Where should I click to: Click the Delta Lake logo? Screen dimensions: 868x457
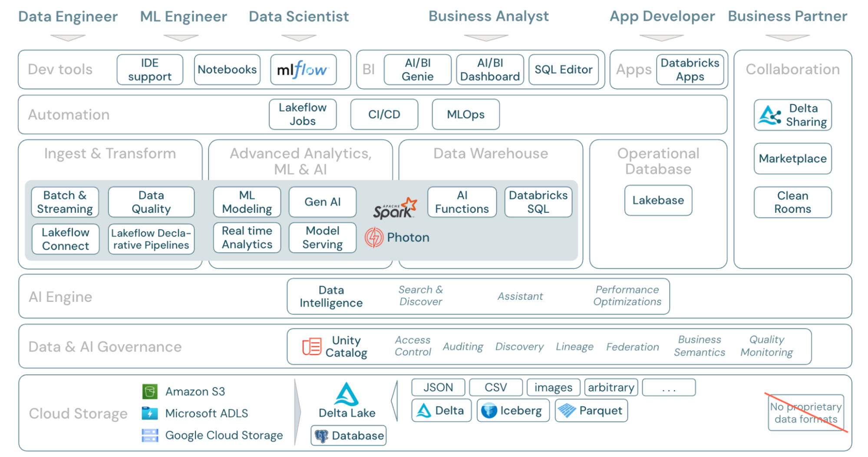pos(347,394)
